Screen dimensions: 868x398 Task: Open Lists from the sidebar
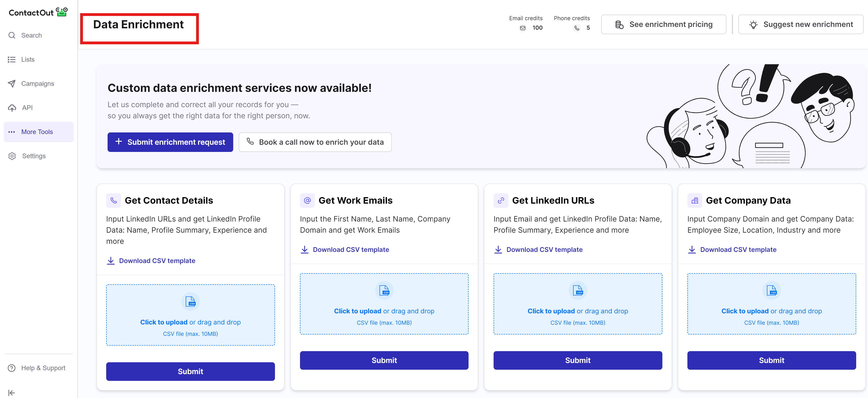pos(28,60)
